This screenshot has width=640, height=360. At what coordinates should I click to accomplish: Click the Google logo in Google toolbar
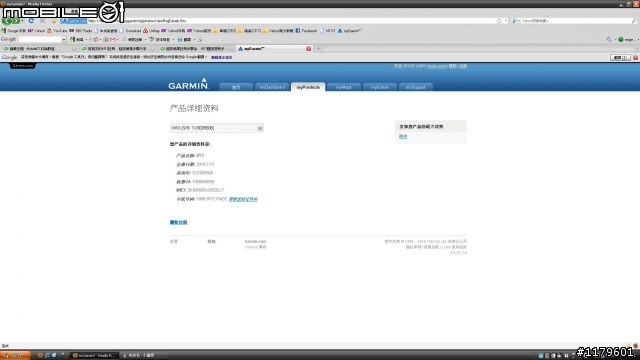(8, 39)
